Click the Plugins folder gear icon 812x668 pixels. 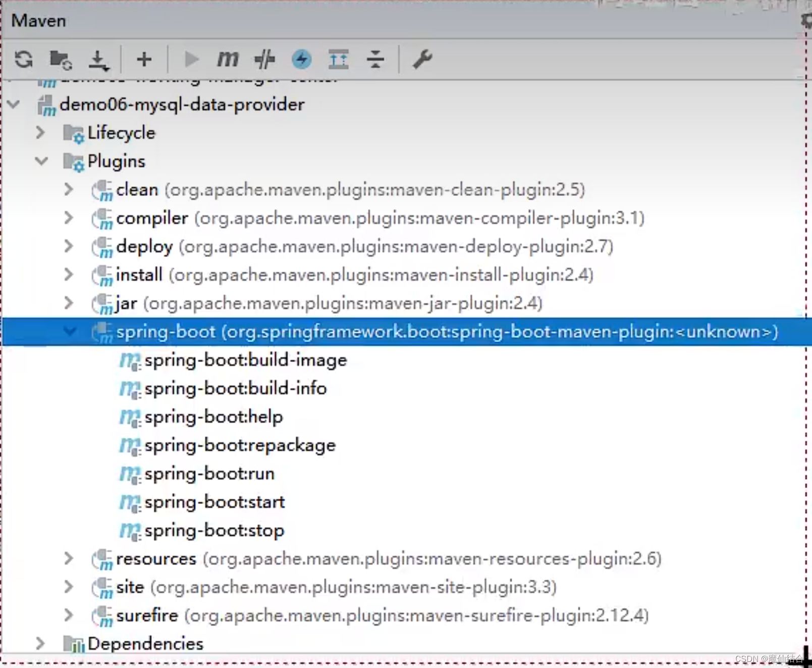74,162
